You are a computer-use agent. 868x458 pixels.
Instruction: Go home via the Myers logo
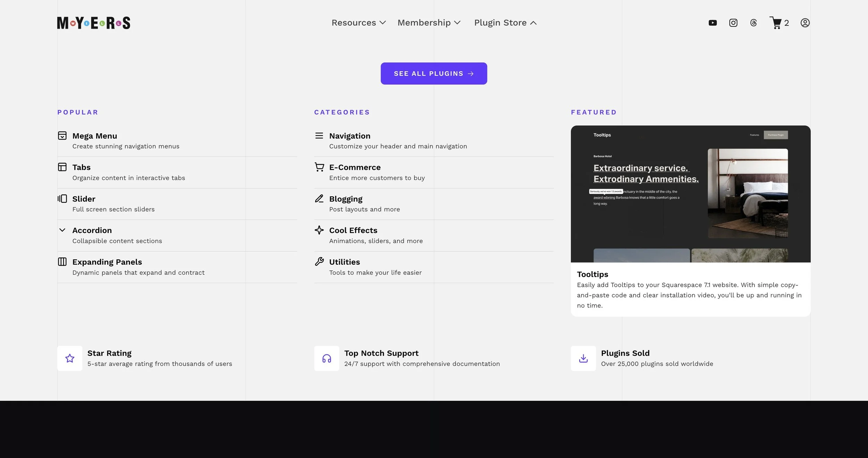pos(94,23)
